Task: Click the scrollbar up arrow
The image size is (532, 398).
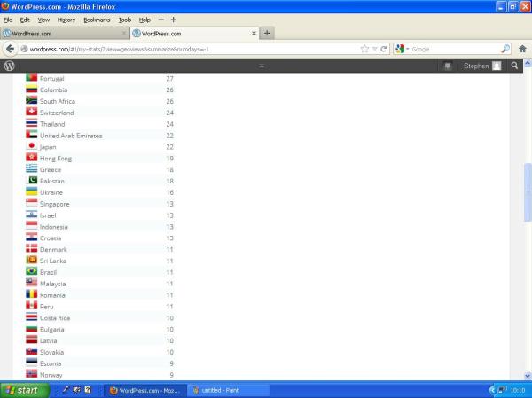Action: [528, 63]
